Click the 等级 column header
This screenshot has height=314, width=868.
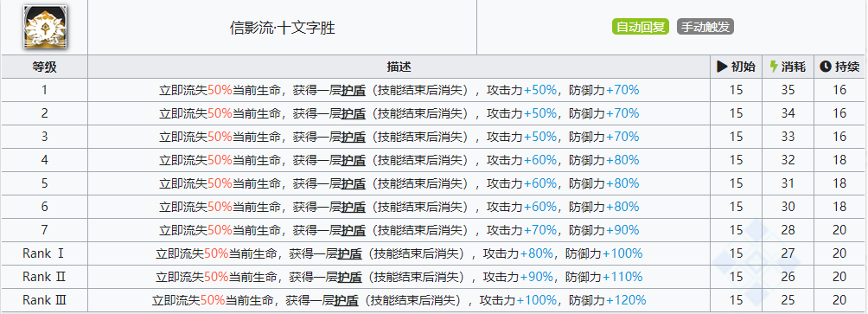click(44, 67)
